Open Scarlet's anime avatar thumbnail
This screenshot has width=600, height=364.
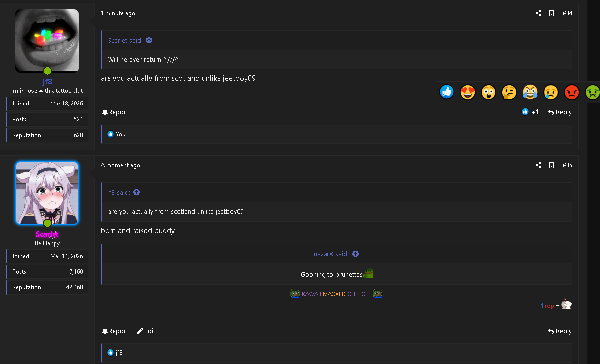click(47, 193)
